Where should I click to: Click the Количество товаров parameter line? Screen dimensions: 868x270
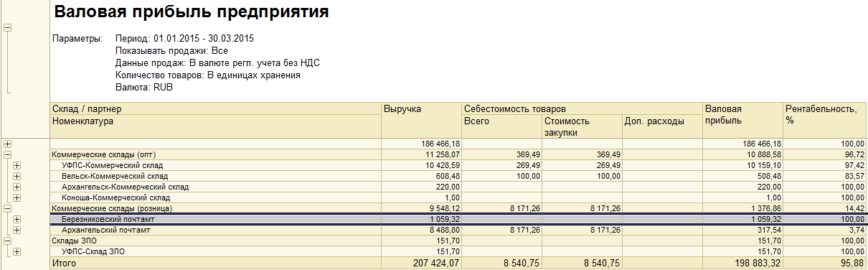click(x=207, y=75)
